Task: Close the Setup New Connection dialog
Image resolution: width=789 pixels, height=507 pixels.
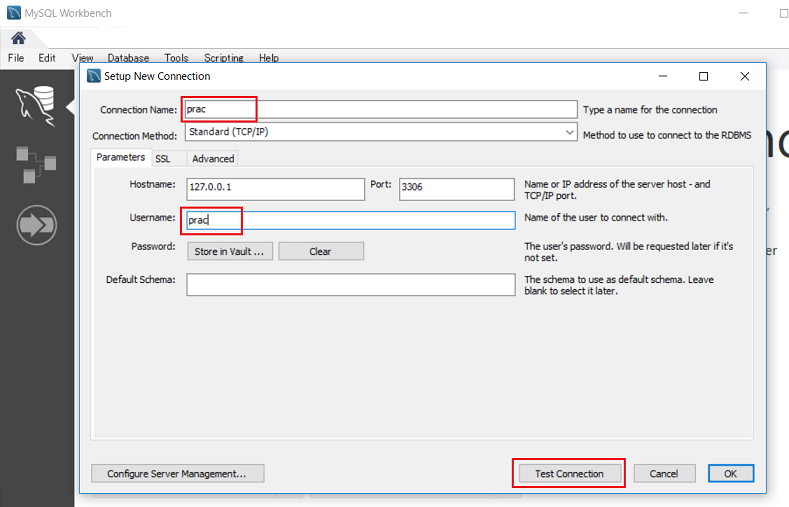Action: [x=745, y=76]
